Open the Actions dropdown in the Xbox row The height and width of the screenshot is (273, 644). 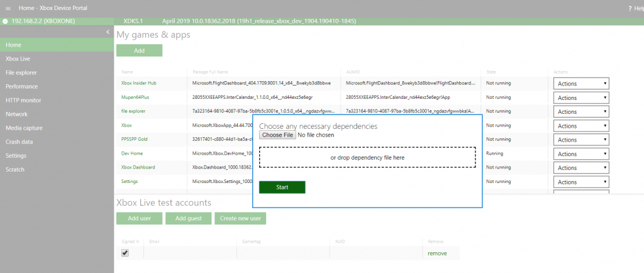click(x=581, y=126)
